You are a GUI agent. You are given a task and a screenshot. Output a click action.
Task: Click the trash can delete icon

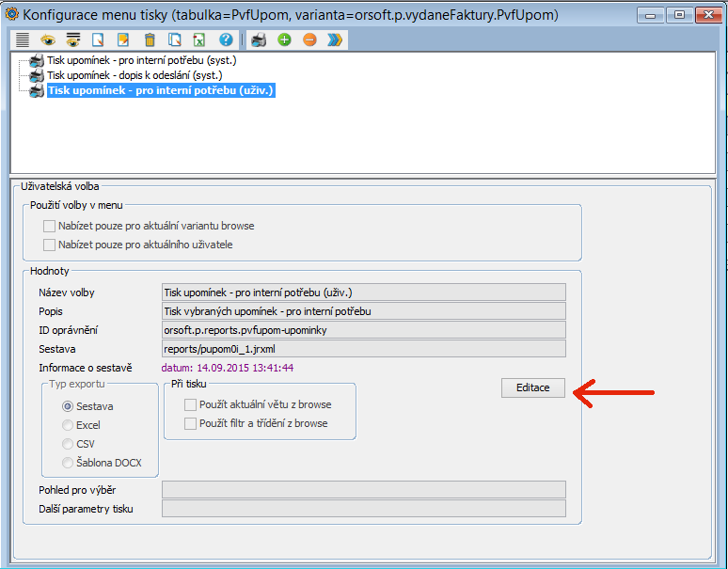149,40
